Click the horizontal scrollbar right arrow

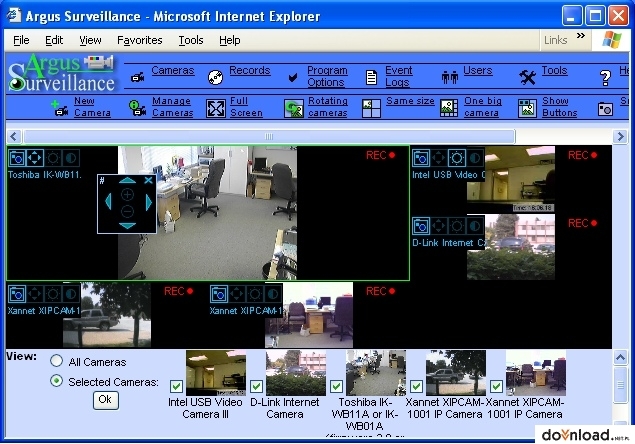(620, 137)
